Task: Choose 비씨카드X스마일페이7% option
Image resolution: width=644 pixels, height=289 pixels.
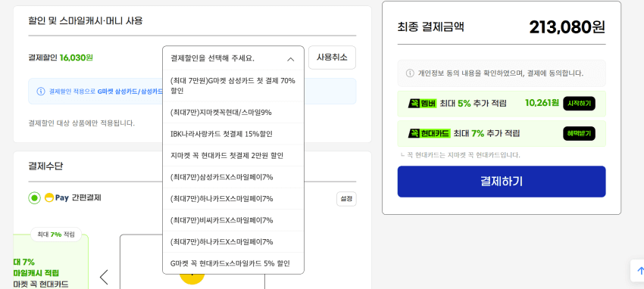Action: pos(233,220)
